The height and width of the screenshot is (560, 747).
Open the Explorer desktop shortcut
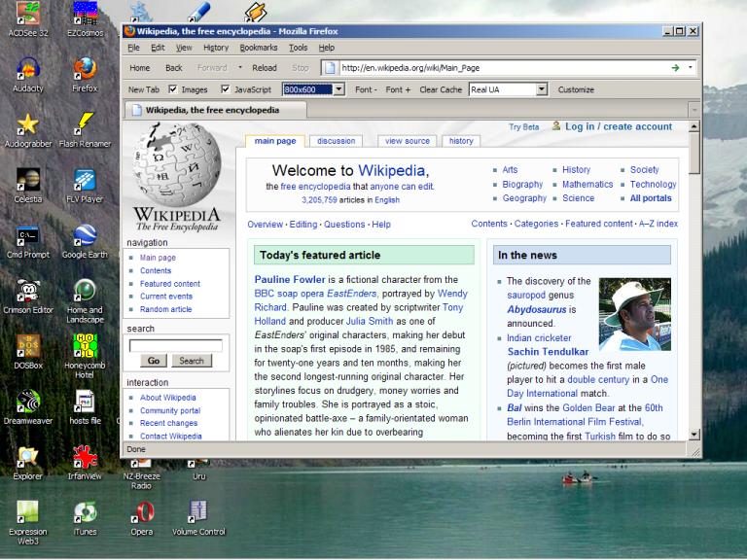tap(28, 463)
